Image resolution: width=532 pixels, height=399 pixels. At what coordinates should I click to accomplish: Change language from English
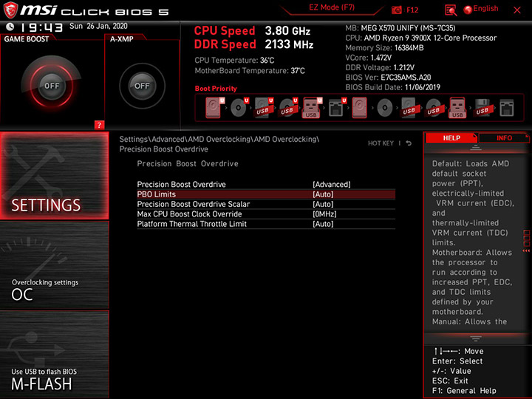pos(481,9)
